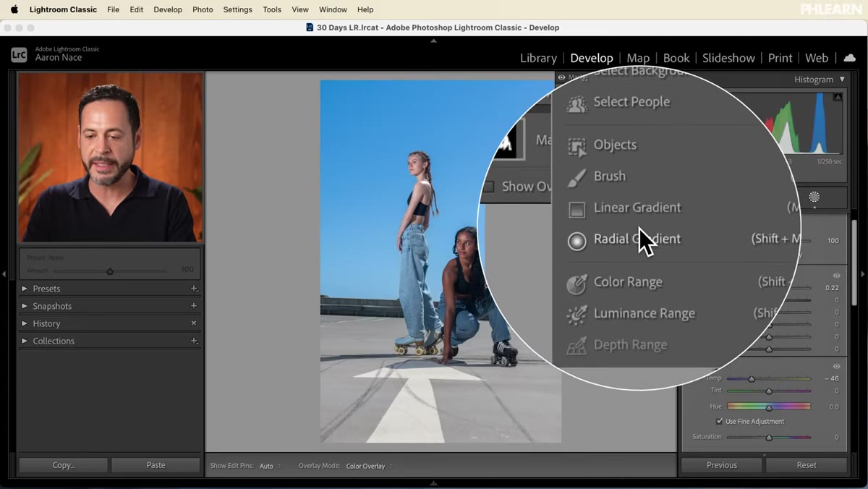Collapse right panel with edge arrow
This screenshot has height=489, width=868.
pos(863,274)
